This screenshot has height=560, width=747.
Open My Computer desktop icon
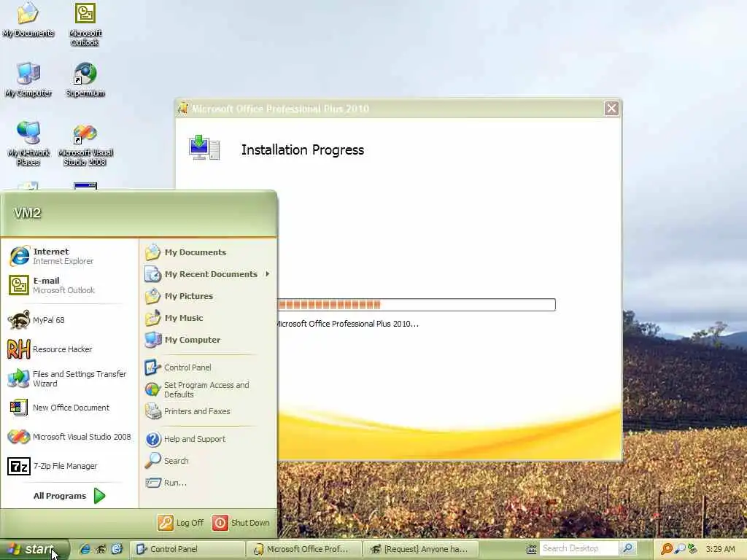point(28,79)
